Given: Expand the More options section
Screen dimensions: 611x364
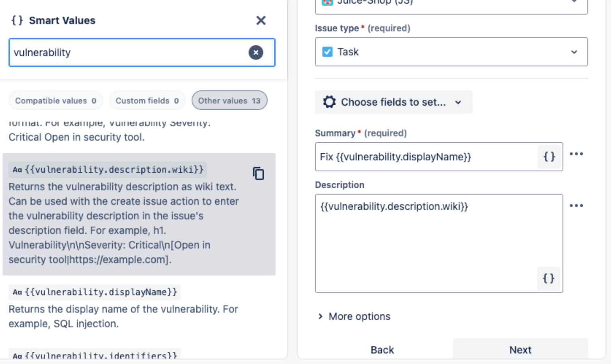Looking at the screenshot, I should pyautogui.click(x=354, y=316).
